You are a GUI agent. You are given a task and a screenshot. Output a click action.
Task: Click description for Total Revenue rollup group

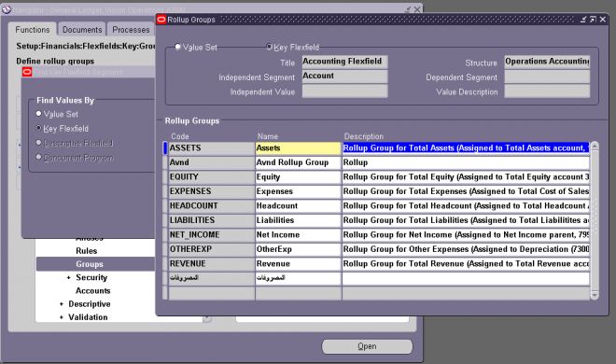point(466,264)
